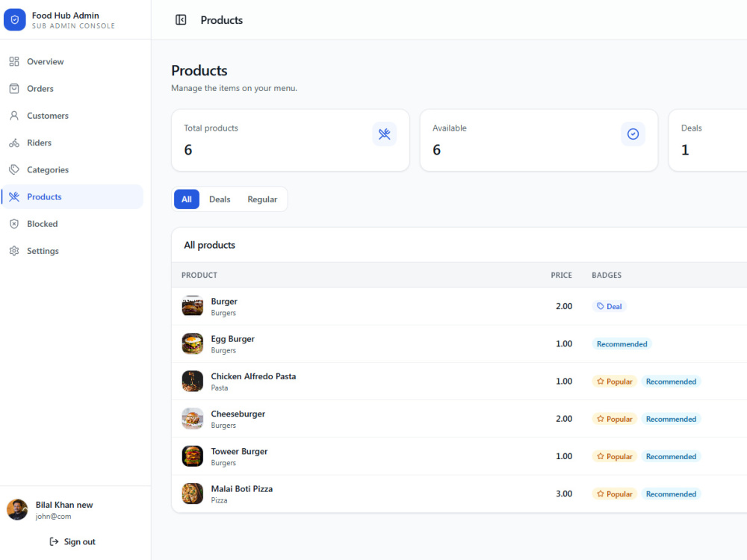The image size is (747, 560).
Task: Click the star icon in Chicken Alfredo Pasta's Popular badge
Action: [601, 382]
